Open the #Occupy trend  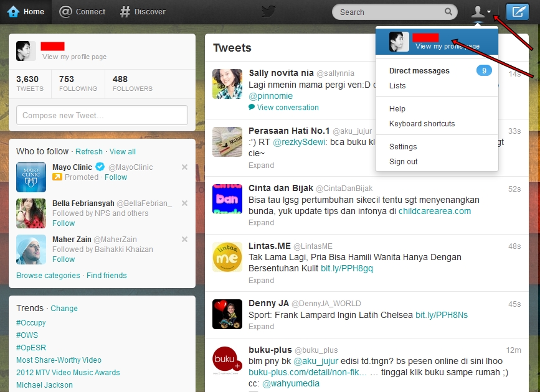[x=31, y=323]
